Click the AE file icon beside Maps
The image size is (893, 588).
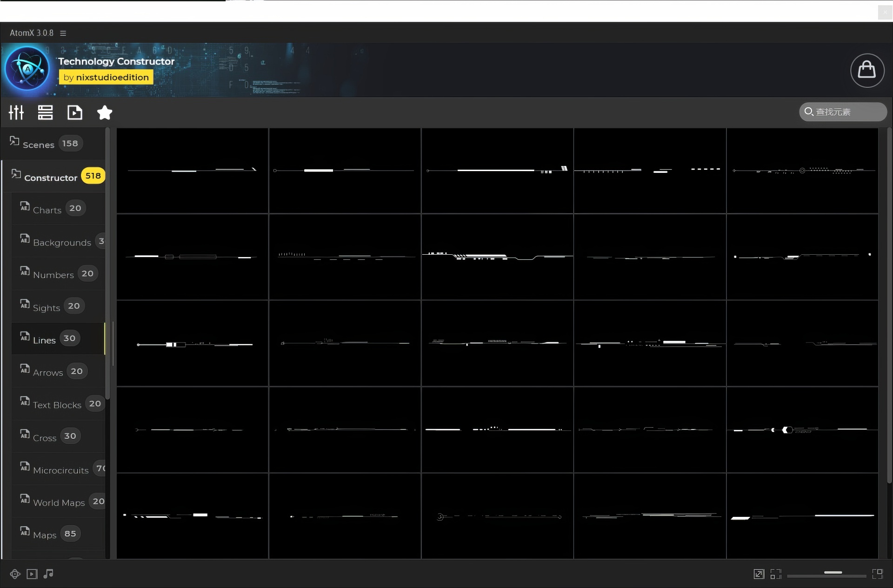click(25, 531)
